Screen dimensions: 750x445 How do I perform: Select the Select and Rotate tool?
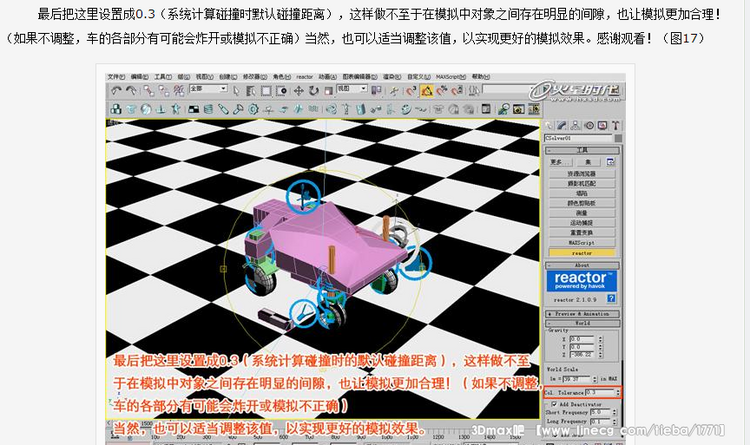(x=314, y=90)
